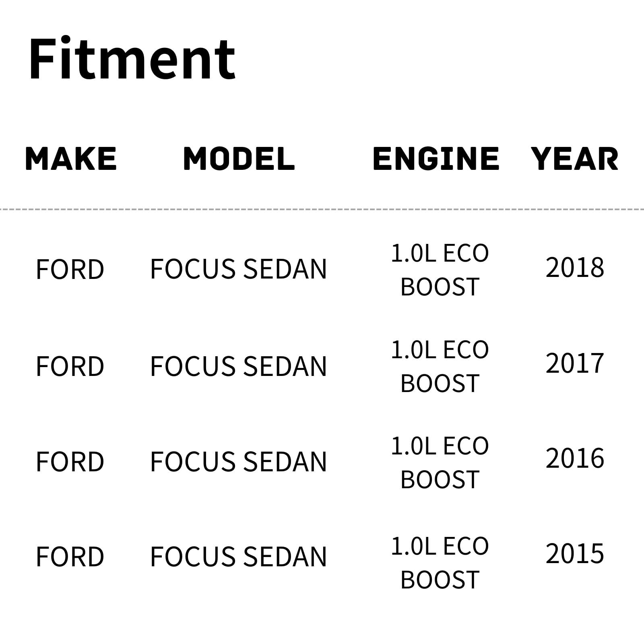Select the MODEL column header
644x644 pixels.
(239, 159)
